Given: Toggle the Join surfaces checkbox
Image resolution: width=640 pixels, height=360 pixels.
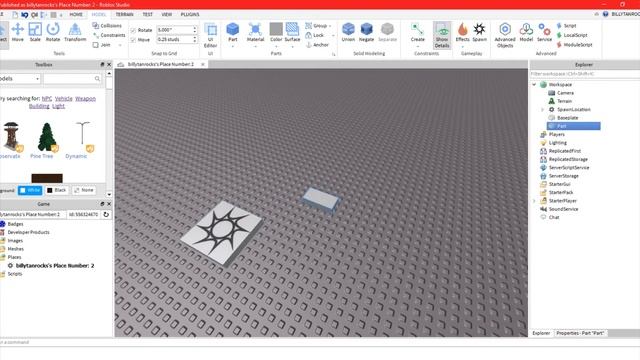Looking at the screenshot, I should tap(95, 45).
